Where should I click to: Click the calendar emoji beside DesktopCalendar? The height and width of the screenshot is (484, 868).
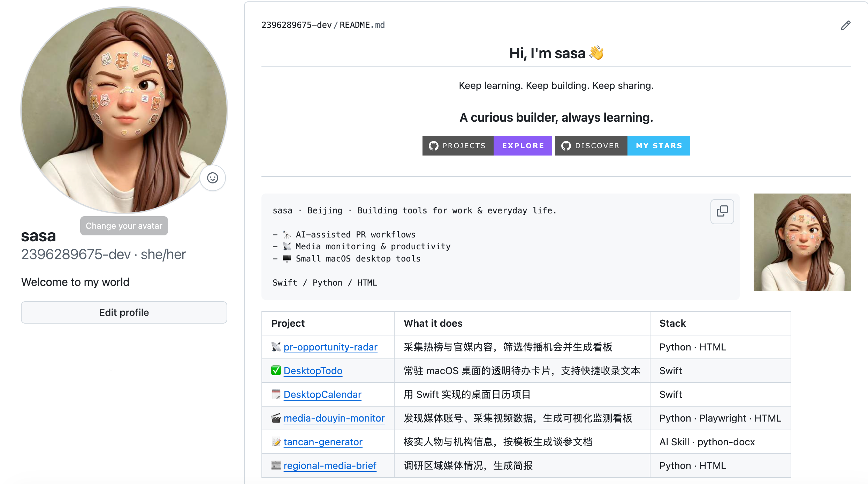click(x=276, y=394)
